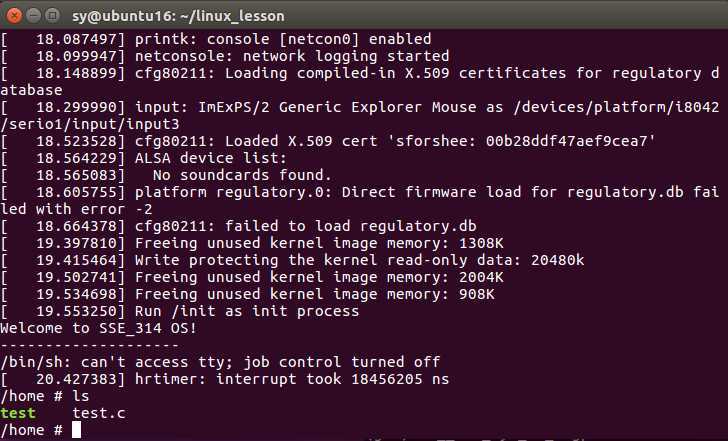Close the terminal window with red button
728x441 pixels.
[x=14, y=15]
